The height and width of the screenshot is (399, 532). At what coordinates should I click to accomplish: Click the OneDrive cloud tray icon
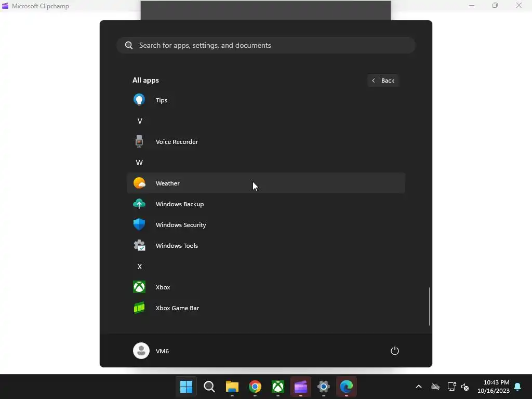click(x=435, y=387)
